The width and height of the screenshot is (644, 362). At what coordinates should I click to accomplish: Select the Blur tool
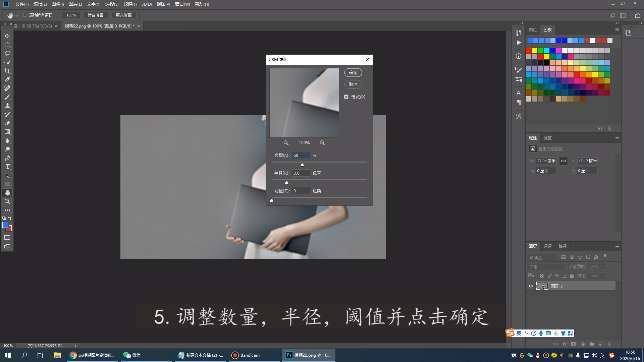point(7,141)
